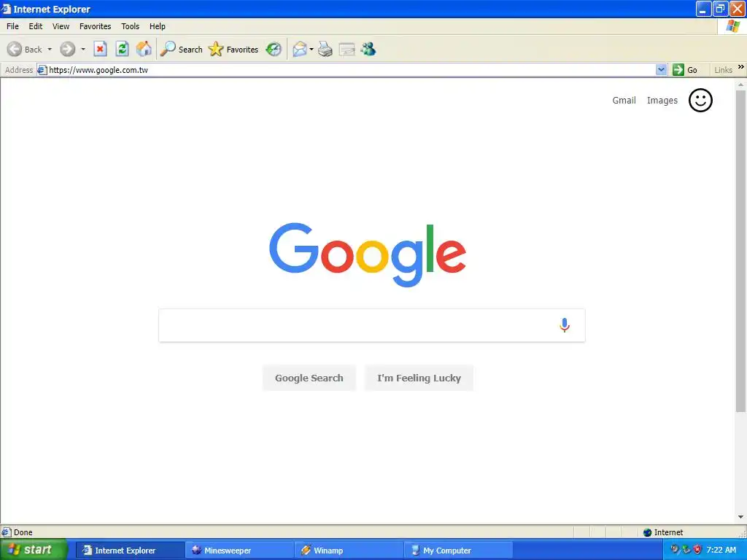747x560 pixels.
Task: Open the Gmail link
Action: coord(624,101)
